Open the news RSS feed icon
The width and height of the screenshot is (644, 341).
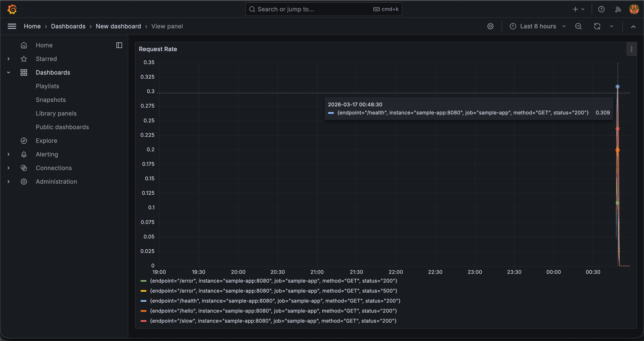(618, 9)
